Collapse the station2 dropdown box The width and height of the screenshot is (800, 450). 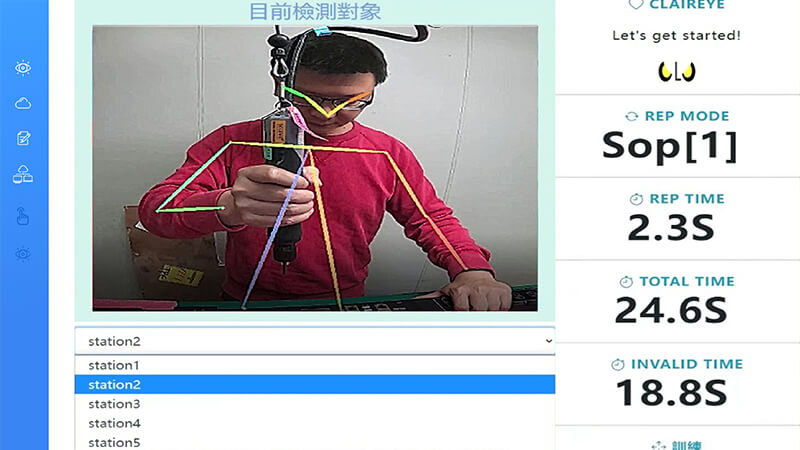click(315, 341)
